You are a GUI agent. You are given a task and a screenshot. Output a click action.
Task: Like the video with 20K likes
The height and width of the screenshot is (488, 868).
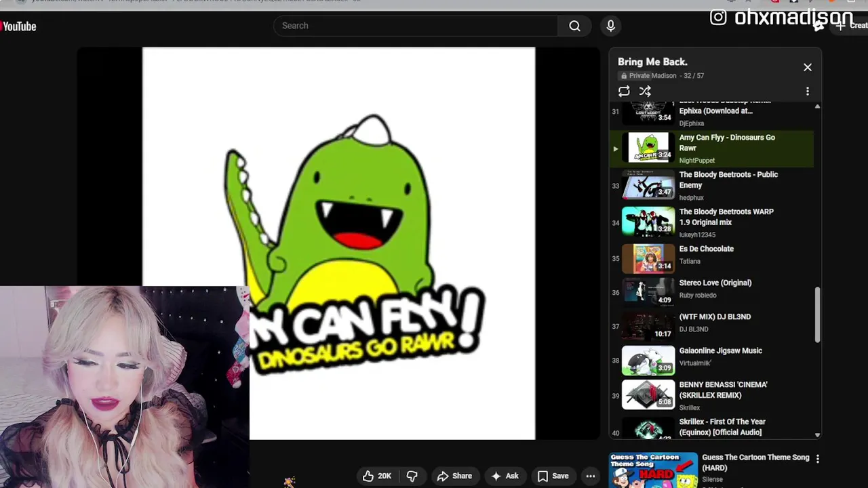376,476
